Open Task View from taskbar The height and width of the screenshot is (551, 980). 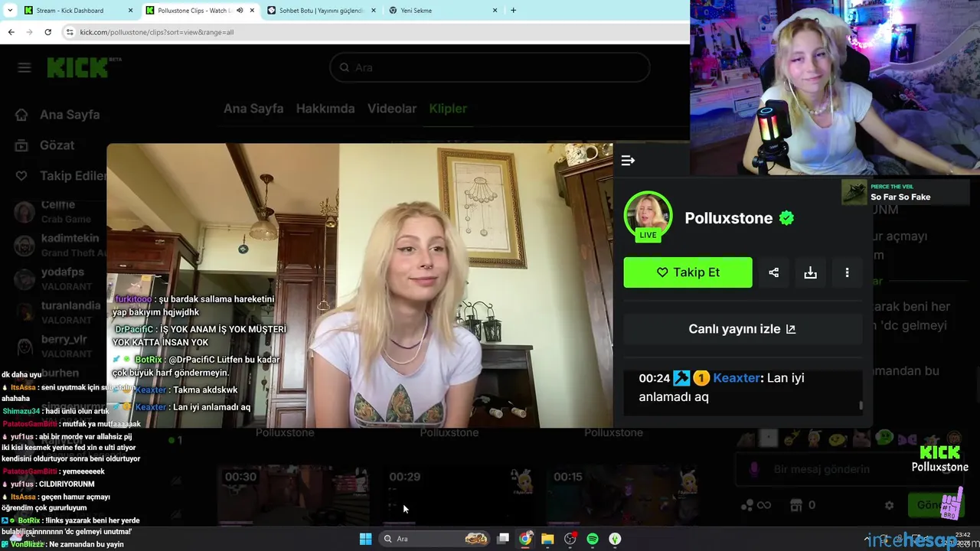[x=503, y=539]
